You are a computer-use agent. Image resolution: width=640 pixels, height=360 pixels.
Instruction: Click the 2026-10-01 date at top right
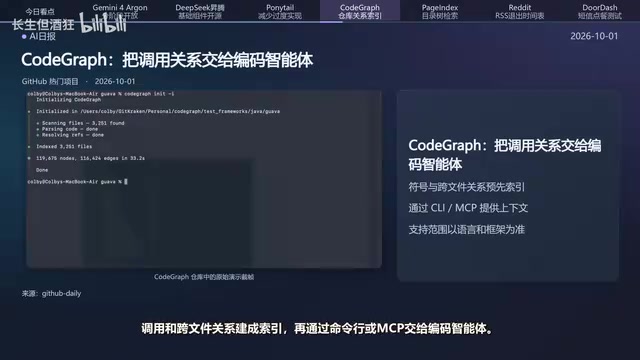[x=594, y=36]
